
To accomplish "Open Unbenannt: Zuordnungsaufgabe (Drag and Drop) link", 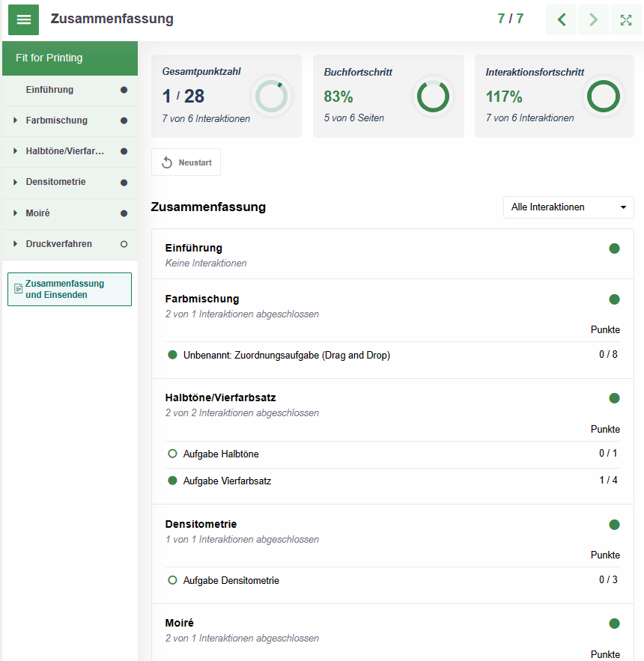I will [x=286, y=355].
